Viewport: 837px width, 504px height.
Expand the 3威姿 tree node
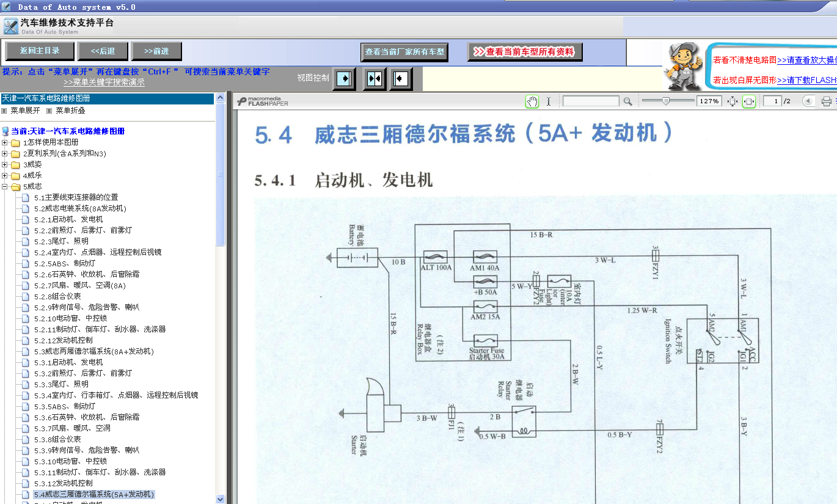point(5,164)
